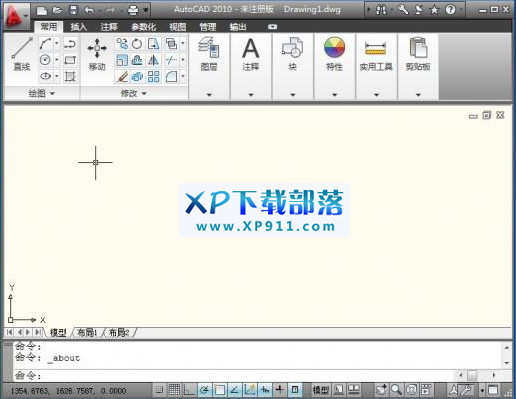Open the AutoCAD application menu button
The image size is (516, 399).
click(16, 17)
